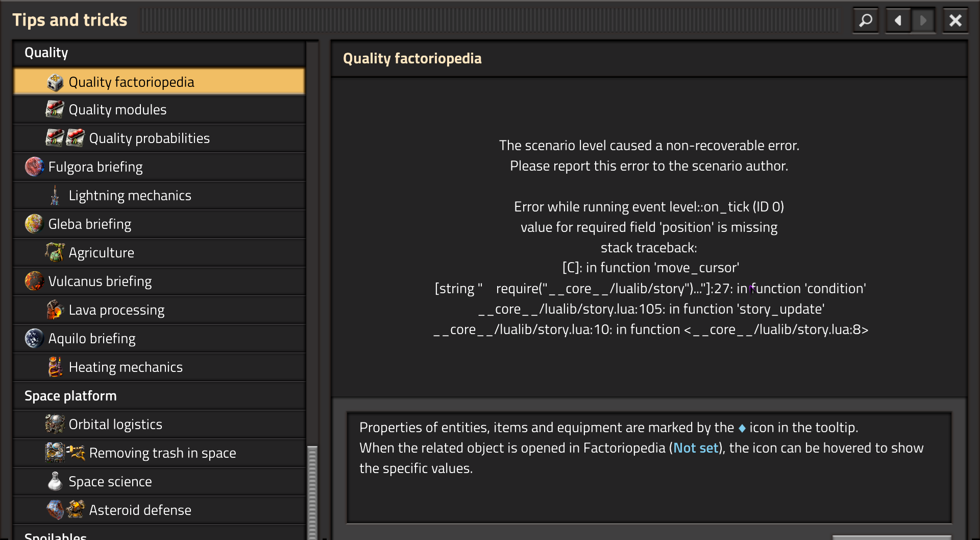The width and height of the screenshot is (980, 540).
Task: Click the 'Quality factoriopedia' panel title
Action: point(412,59)
